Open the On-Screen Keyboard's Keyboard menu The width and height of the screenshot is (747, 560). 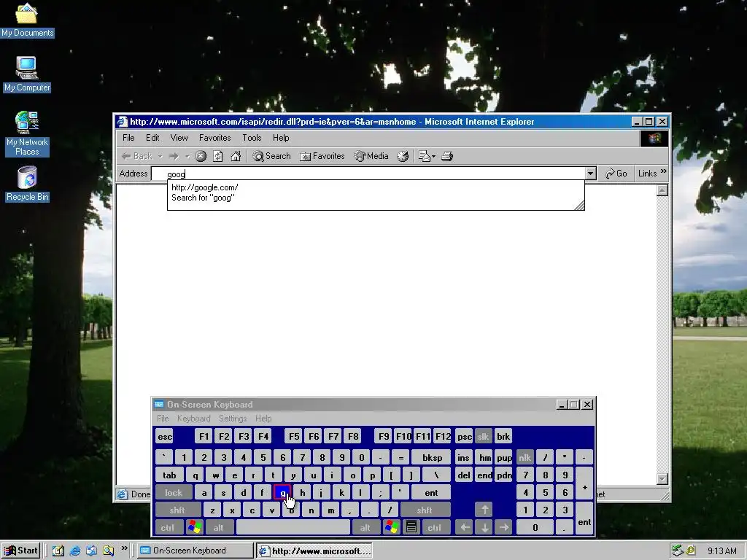tap(193, 419)
